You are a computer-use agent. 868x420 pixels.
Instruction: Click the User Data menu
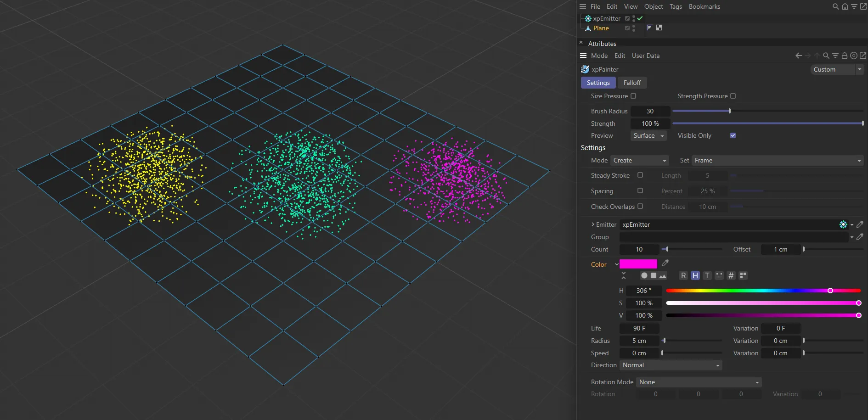(645, 56)
